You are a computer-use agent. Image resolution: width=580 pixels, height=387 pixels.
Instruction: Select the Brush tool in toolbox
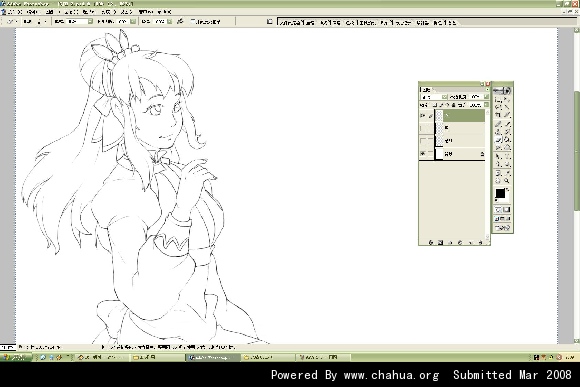tap(507, 124)
